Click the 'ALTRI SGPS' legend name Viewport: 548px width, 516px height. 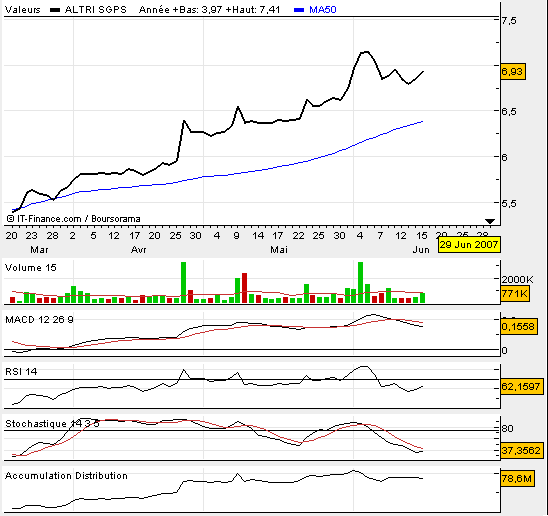(x=95, y=9)
